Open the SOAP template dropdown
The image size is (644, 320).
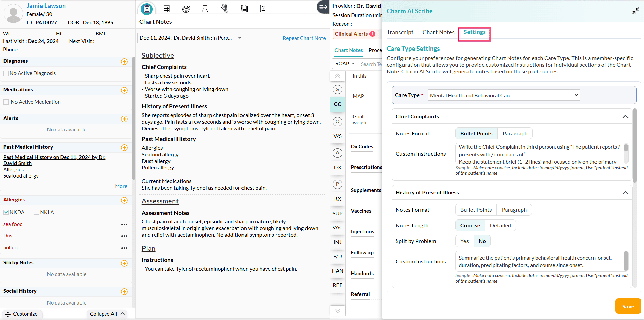tap(345, 64)
